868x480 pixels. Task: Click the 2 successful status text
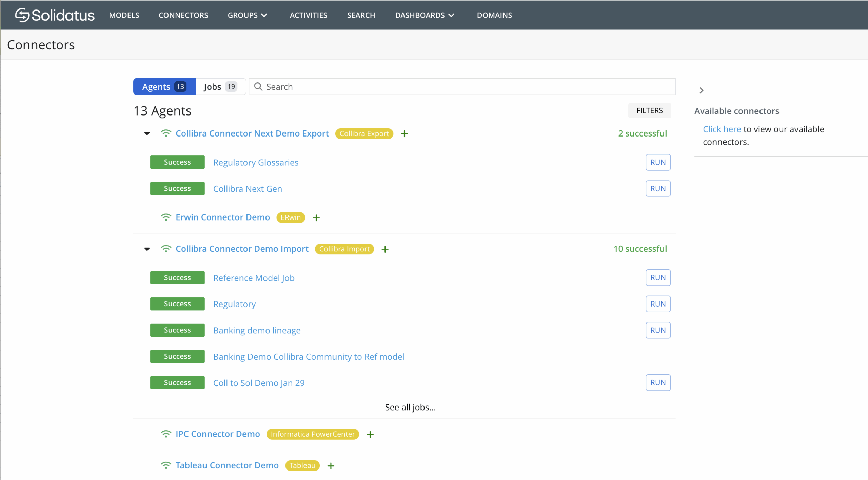(x=643, y=133)
